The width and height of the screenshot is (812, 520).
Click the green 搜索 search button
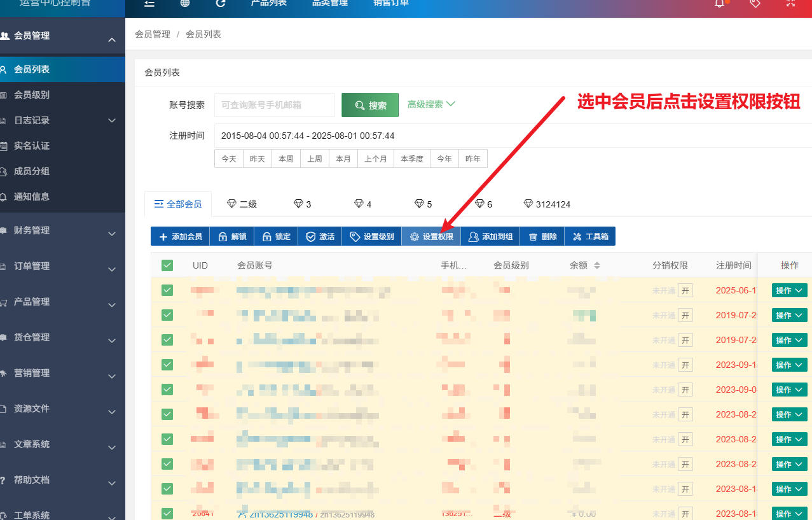370,105
